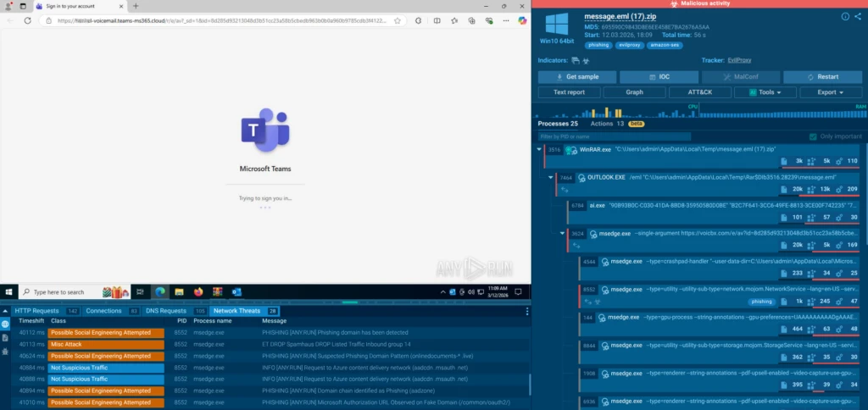This screenshot has height=410, width=868.
Task: Click the share icon beside the file name
Action: tap(856, 16)
